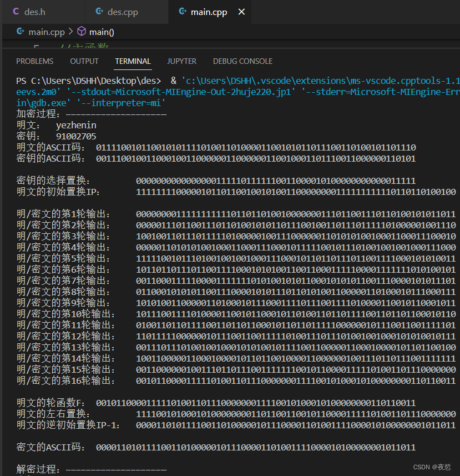
Task: Click the C++ icon on main.cpp tab
Action: click(x=182, y=12)
